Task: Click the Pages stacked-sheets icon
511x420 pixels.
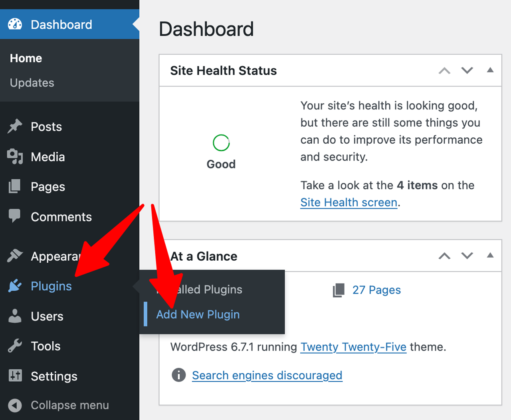Action: click(15, 186)
